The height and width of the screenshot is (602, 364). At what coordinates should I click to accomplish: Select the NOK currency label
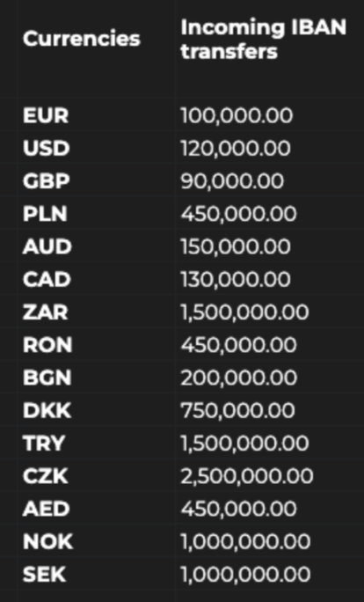click(48, 542)
